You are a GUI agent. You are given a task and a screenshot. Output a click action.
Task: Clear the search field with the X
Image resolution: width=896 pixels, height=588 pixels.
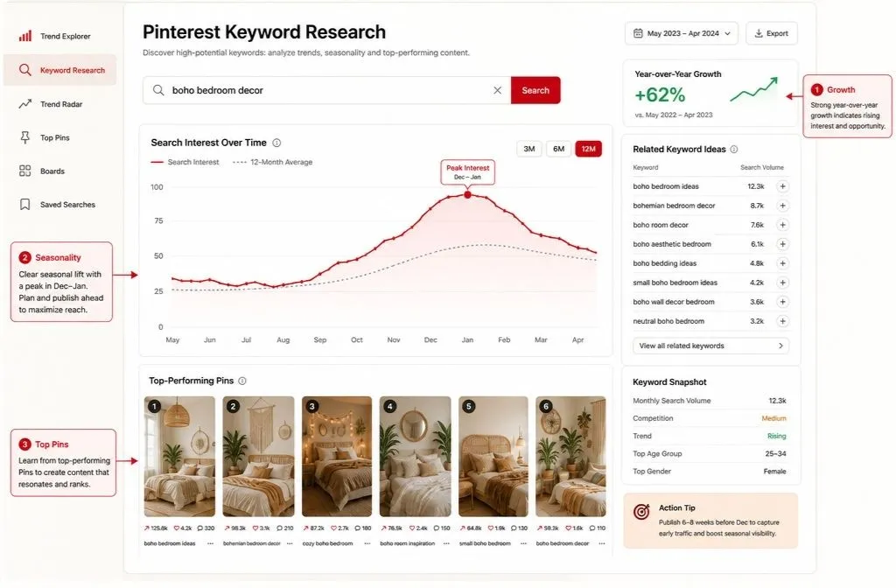497,90
